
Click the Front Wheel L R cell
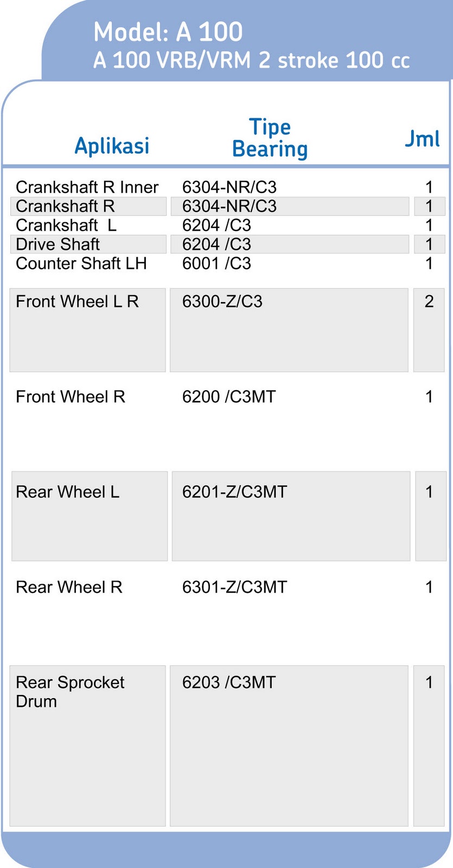click(x=77, y=302)
